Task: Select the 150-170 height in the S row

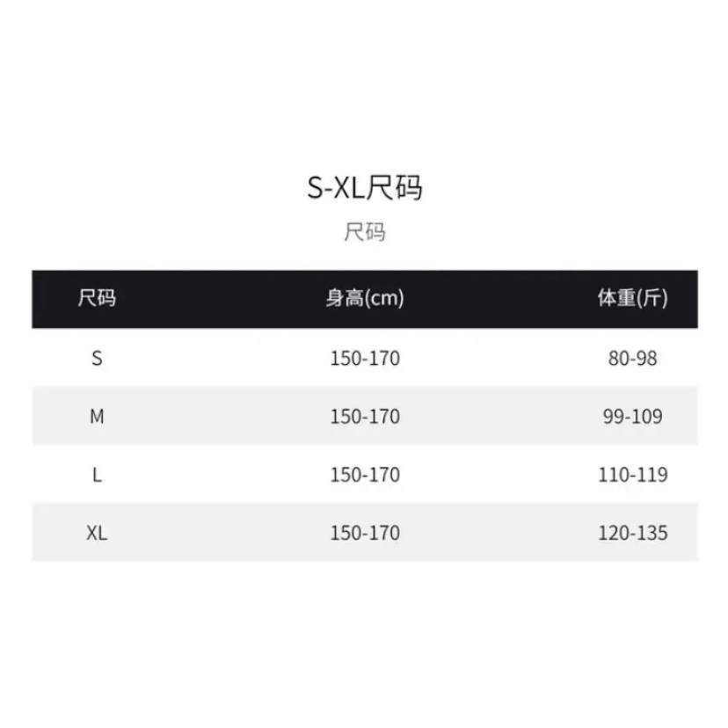Action: (364, 358)
